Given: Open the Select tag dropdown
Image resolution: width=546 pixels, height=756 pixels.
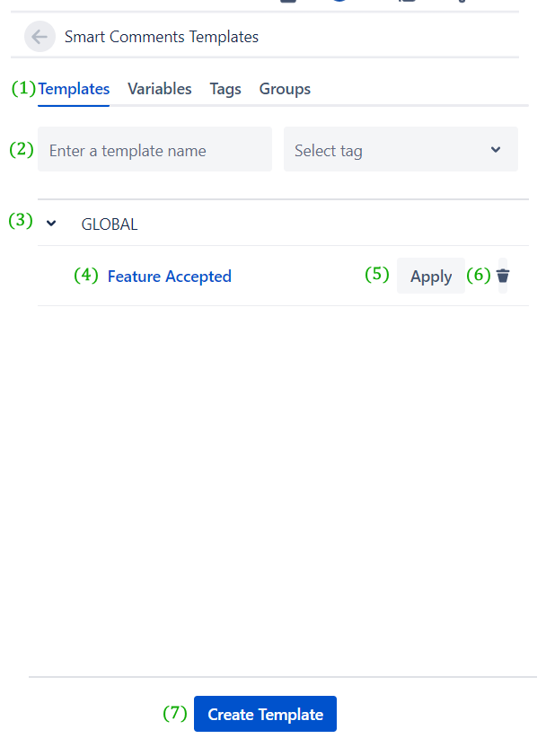Looking at the screenshot, I should [x=391, y=150].
